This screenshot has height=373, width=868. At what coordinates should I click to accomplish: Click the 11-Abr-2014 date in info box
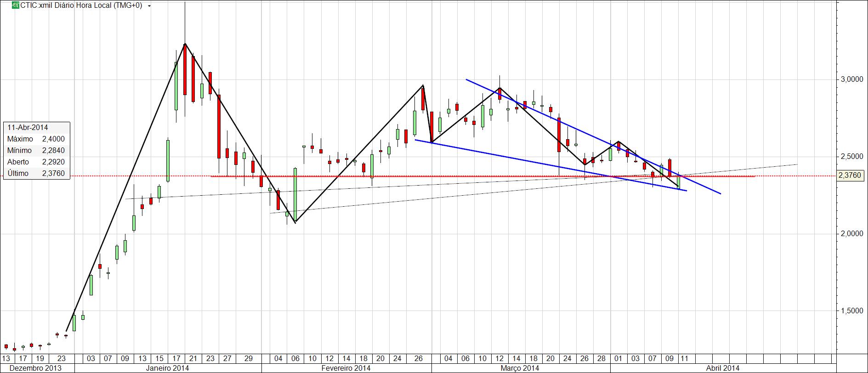tap(28, 127)
